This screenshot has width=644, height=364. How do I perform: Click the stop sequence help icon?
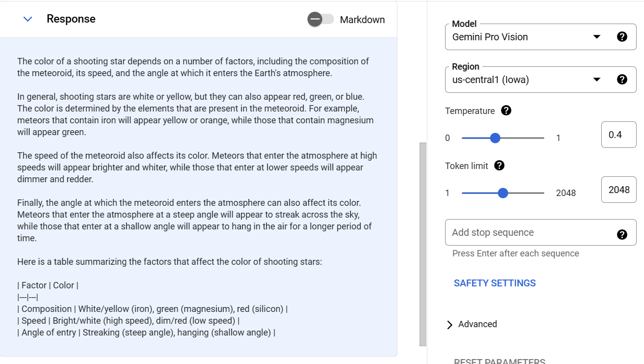[622, 234]
